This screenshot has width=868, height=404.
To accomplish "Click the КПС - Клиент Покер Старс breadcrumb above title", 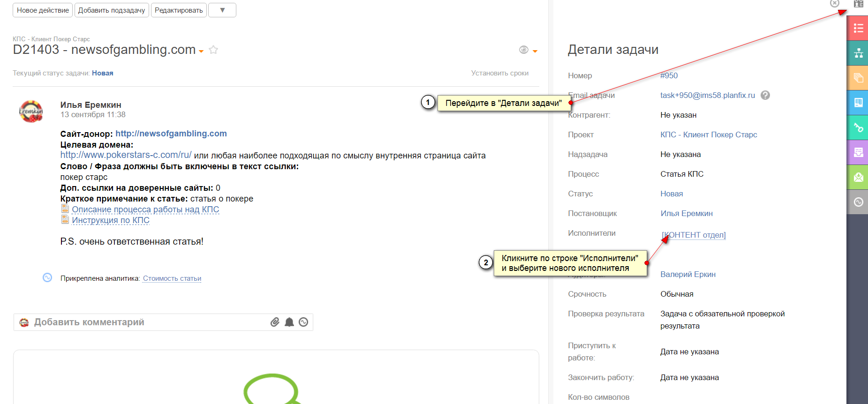I will [x=51, y=39].
